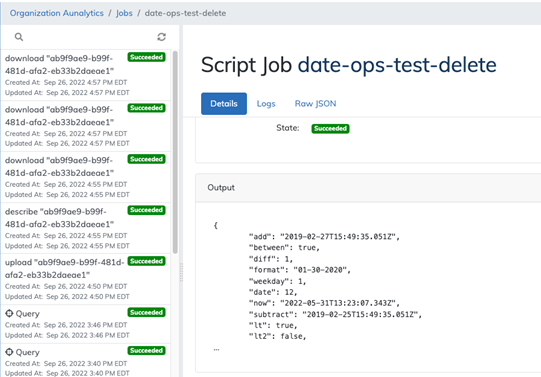Select the describe "ab9f9ae9-b99f" job entry
541x377 pixels.
tap(86, 228)
